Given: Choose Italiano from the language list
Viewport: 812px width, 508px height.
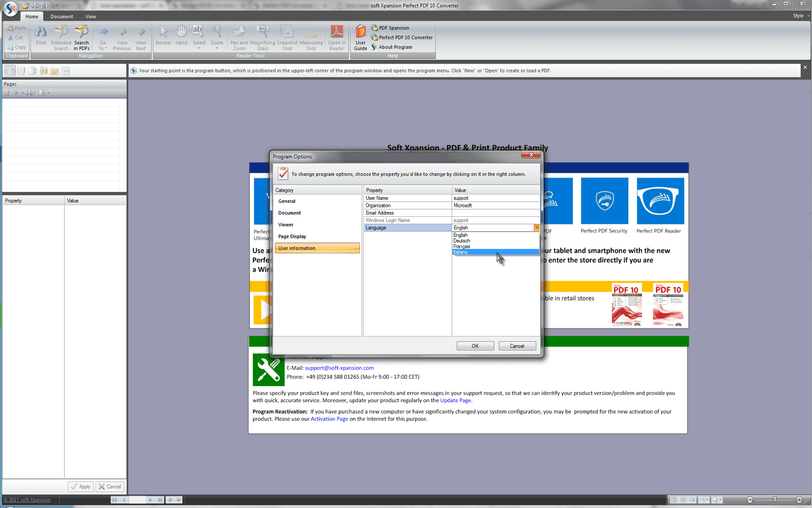Looking at the screenshot, I should coord(496,252).
